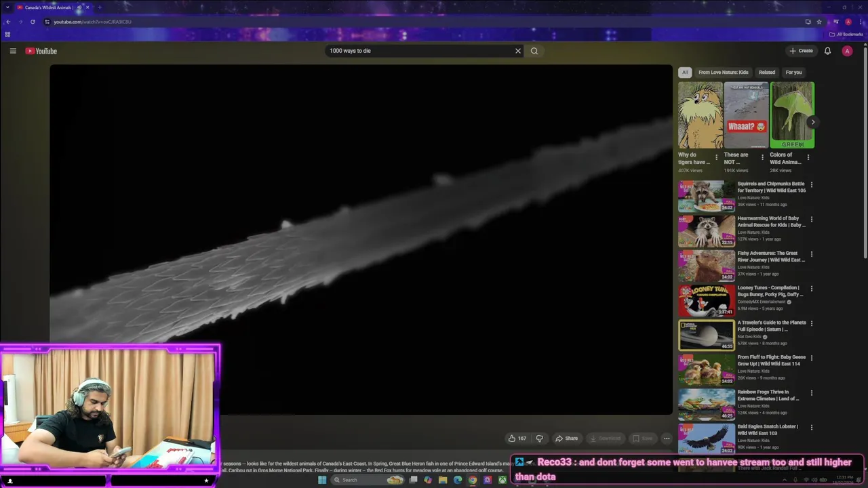Click the search magnifier button
868x488 pixels.
pos(534,51)
